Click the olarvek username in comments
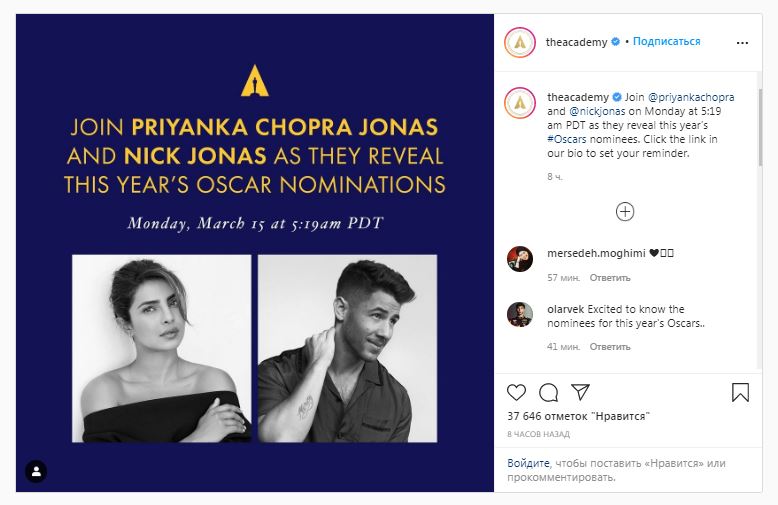 click(x=567, y=309)
